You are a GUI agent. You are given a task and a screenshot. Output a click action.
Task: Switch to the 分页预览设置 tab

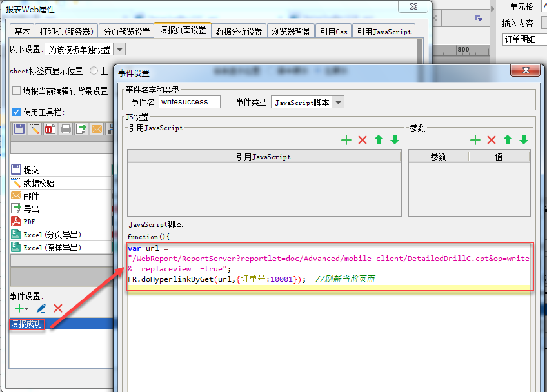point(126,32)
